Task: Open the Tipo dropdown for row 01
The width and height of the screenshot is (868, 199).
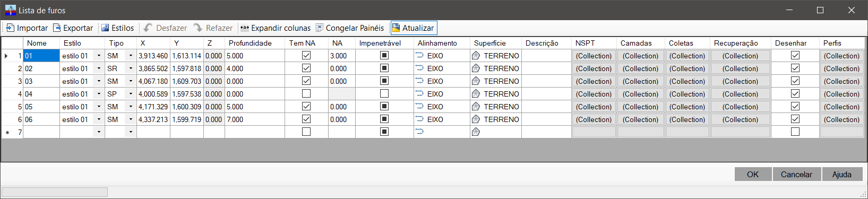Action: tap(131, 56)
